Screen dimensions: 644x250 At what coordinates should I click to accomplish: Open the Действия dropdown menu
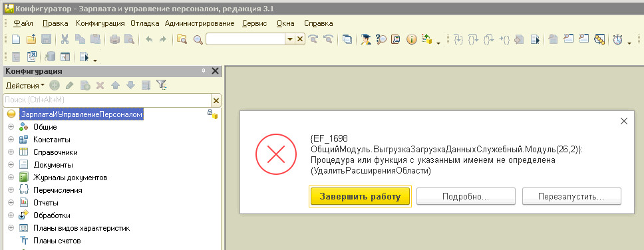[x=25, y=85]
